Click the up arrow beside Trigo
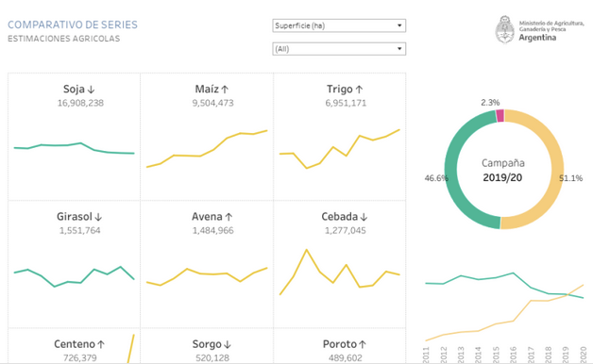The image size is (593, 364). pyautogui.click(x=359, y=90)
